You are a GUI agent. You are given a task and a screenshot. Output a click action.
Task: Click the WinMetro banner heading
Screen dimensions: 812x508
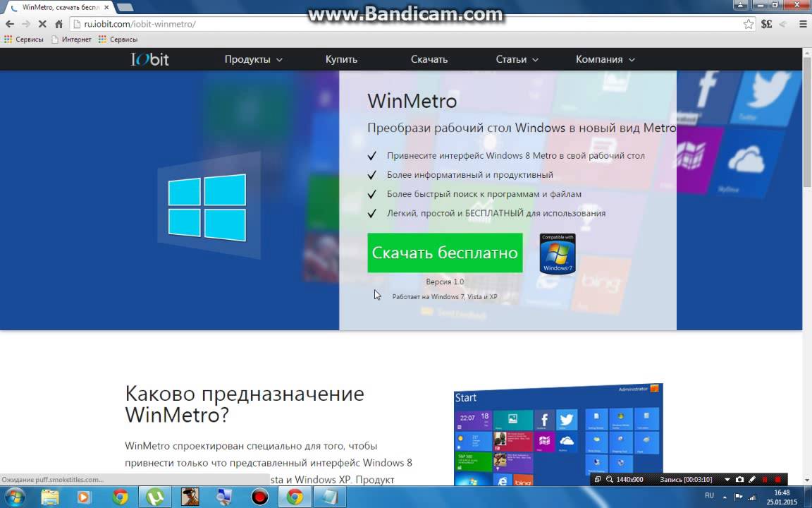coord(412,101)
